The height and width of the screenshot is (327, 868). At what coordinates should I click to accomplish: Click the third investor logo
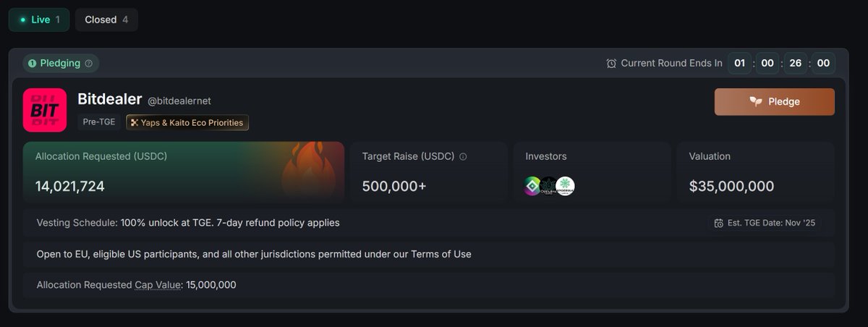coord(565,186)
